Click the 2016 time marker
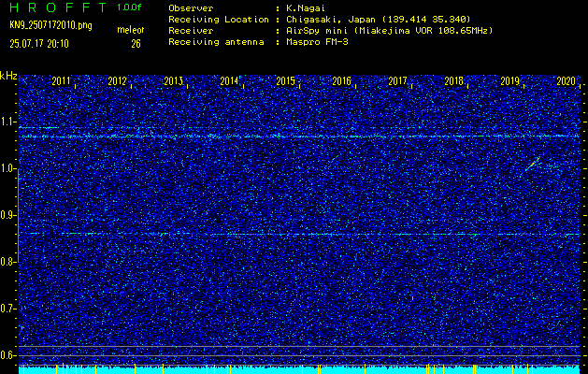The height and width of the screenshot is (374, 588). [x=341, y=81]
